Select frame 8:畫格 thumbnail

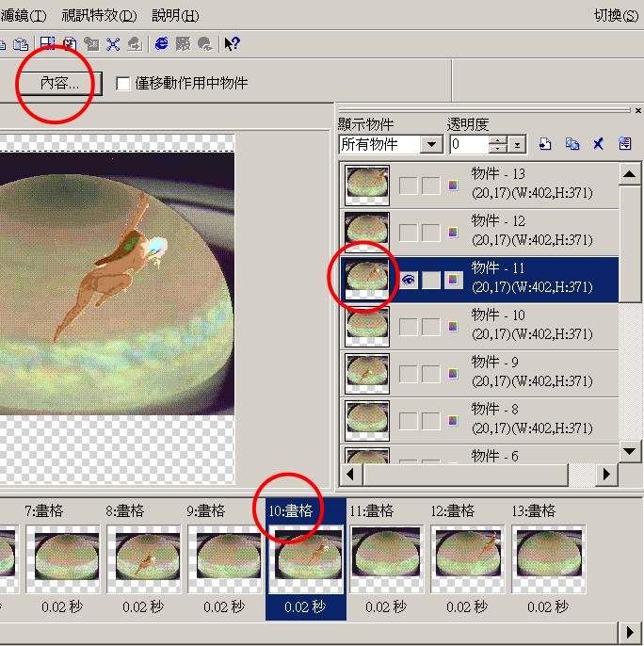(144, 558)
